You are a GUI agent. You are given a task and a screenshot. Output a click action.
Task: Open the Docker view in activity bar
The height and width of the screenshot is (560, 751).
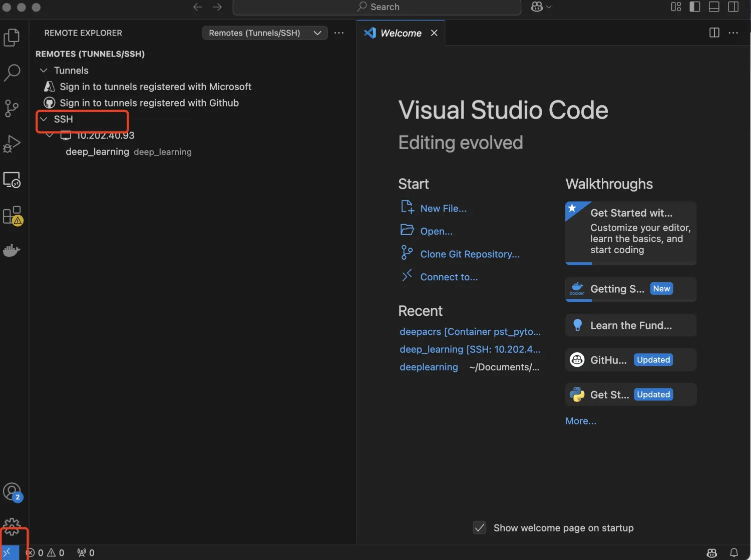click(12, 250)
